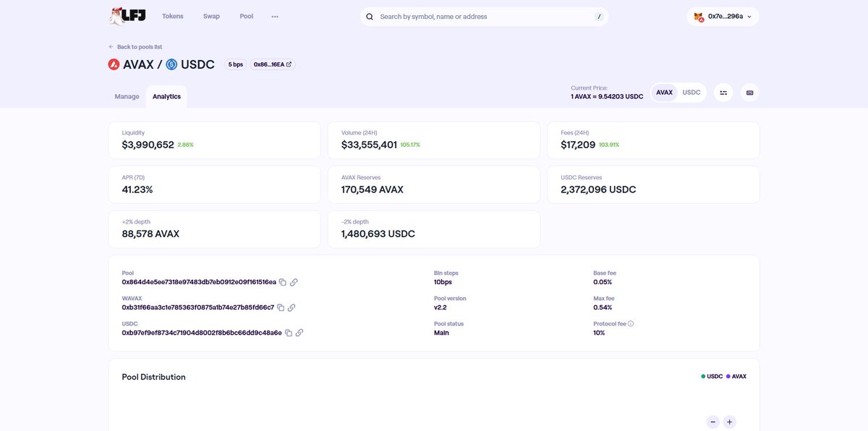Click the Bin steps 10bps value

(x=443, y=282)
